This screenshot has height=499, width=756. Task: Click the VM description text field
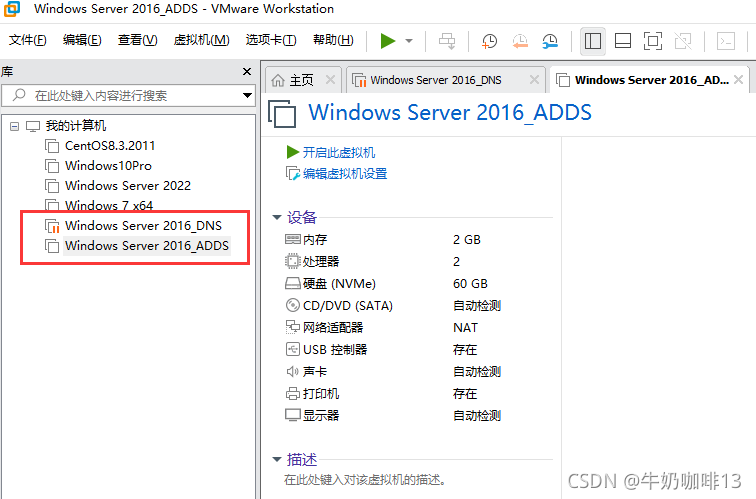coord(365,480)
